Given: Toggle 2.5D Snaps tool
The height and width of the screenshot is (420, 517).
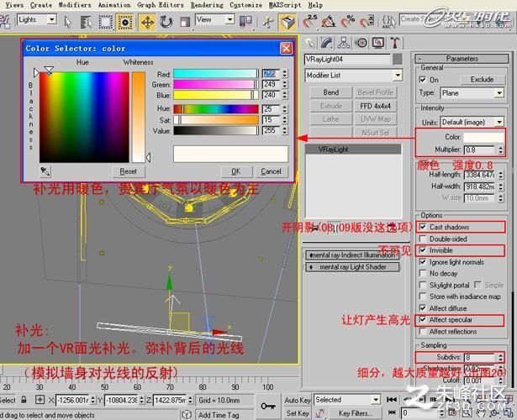Looking at the screenshot, I should click(310, 22).
